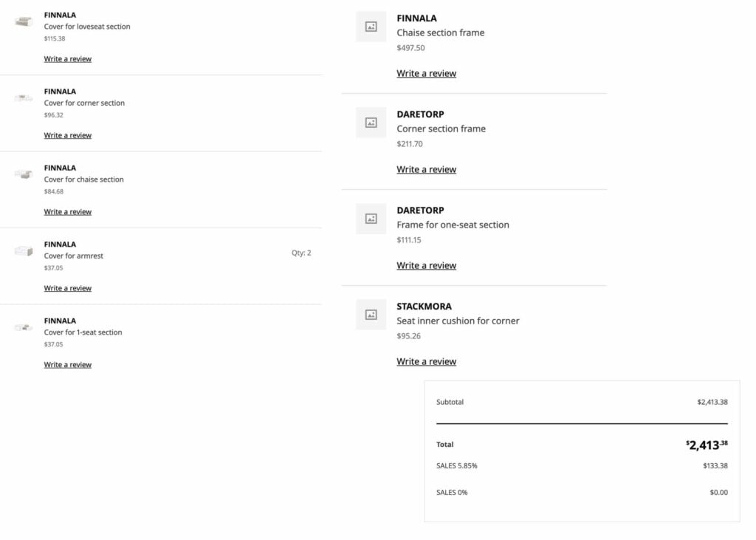
Task: Click the STACKMORA seat cushion image placeholder
Action: click(371, 315)
